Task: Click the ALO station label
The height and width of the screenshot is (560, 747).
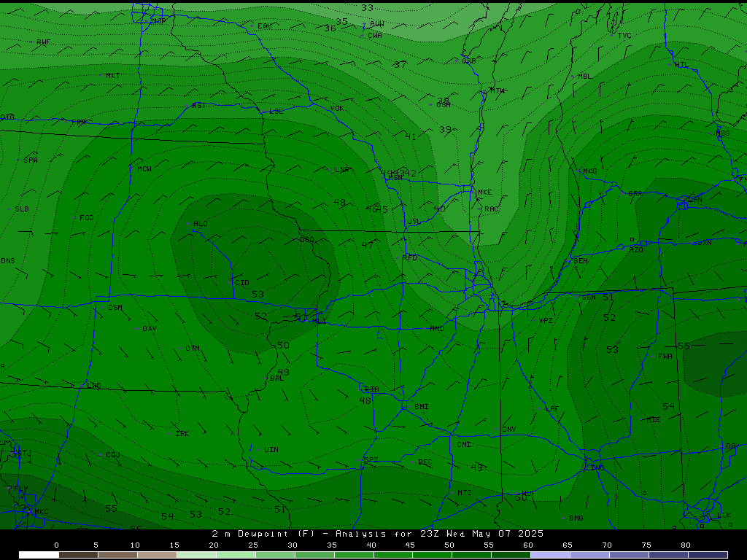Action: point(201,223)
